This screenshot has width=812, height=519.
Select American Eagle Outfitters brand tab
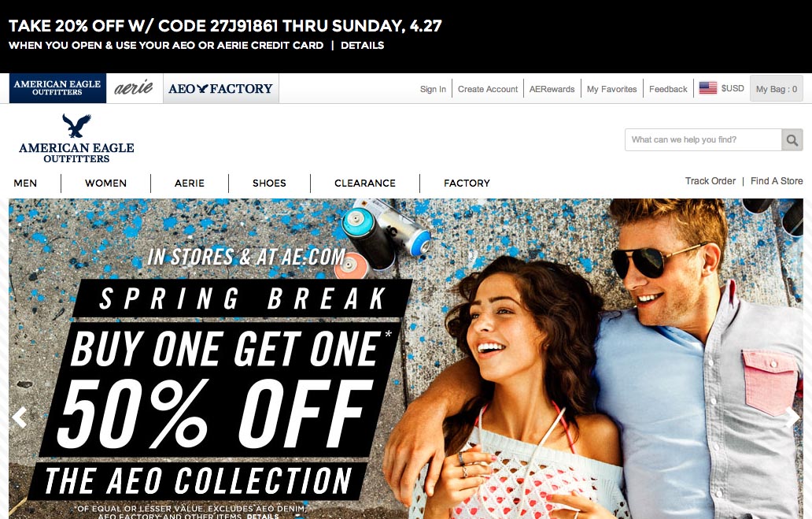[57, 88]
